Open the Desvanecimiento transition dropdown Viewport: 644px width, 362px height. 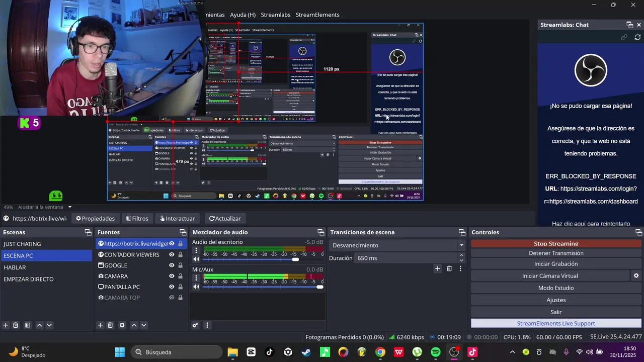pyautogui.click(x=397, y=245)
